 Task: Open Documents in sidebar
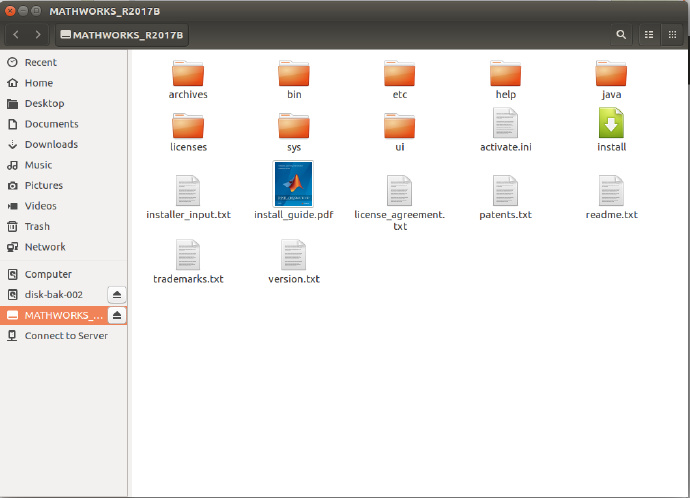point(63,124)
